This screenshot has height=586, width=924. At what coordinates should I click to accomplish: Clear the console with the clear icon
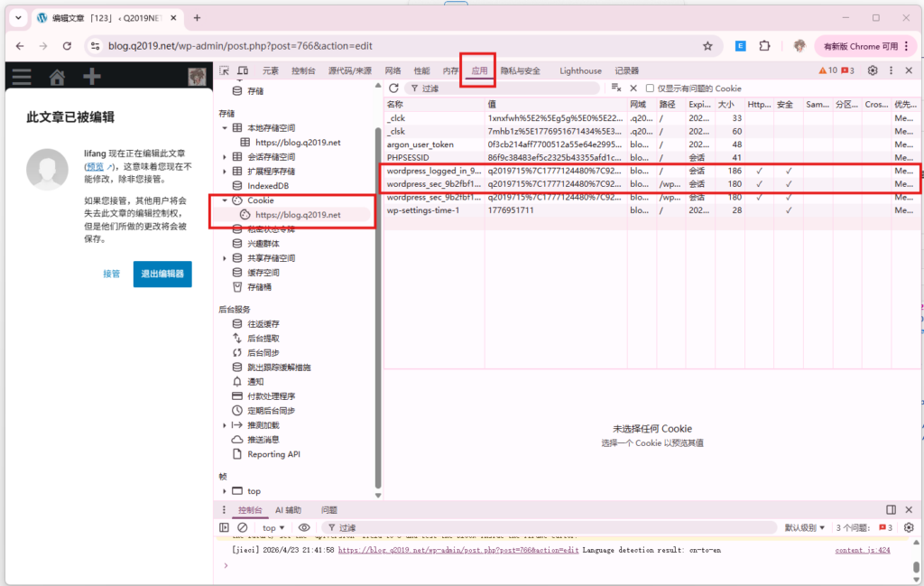[242, 527]
